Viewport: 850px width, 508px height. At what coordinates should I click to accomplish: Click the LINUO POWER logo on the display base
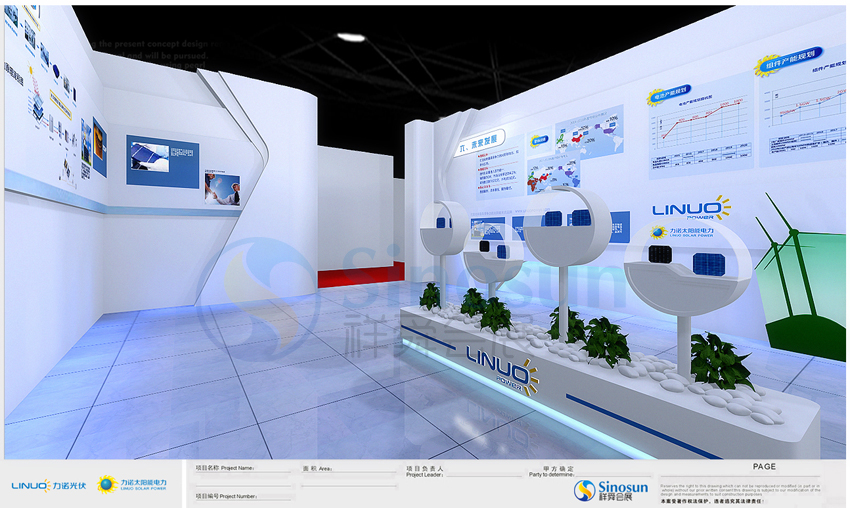(x=503, y=371)
